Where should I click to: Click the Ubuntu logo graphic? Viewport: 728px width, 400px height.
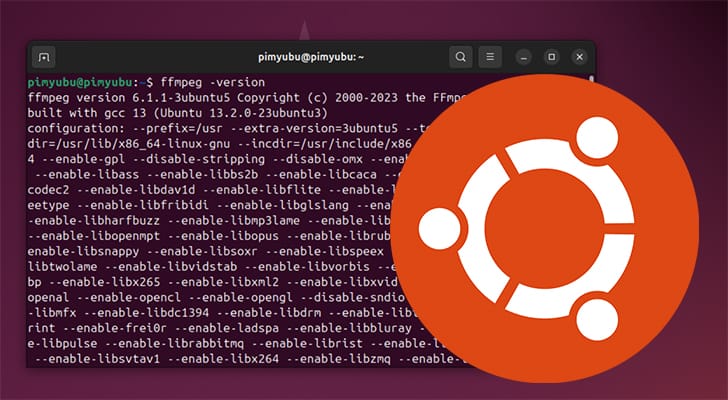click(545, 228)
